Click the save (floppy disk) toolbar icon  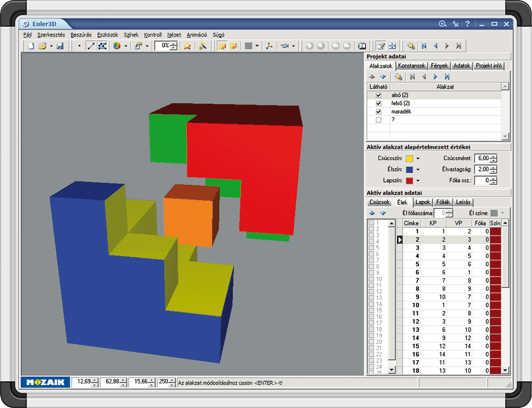click(60, 46)
